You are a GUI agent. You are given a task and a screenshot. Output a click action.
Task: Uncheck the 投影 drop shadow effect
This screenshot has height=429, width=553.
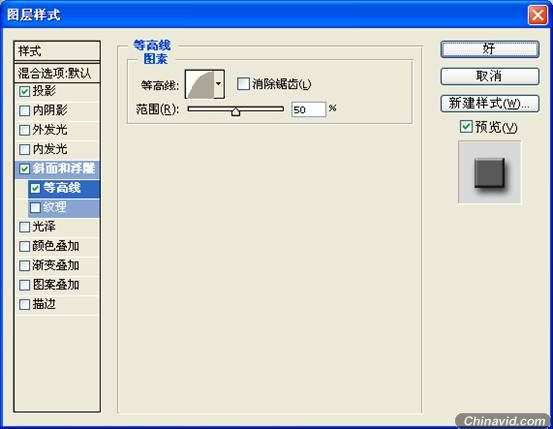(x=24, y=91)
